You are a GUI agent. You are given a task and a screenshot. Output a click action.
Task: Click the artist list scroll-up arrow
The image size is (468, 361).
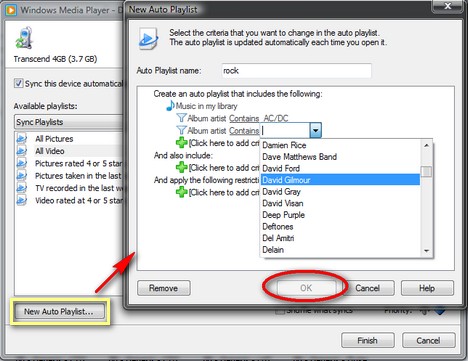tap(426, 145)
